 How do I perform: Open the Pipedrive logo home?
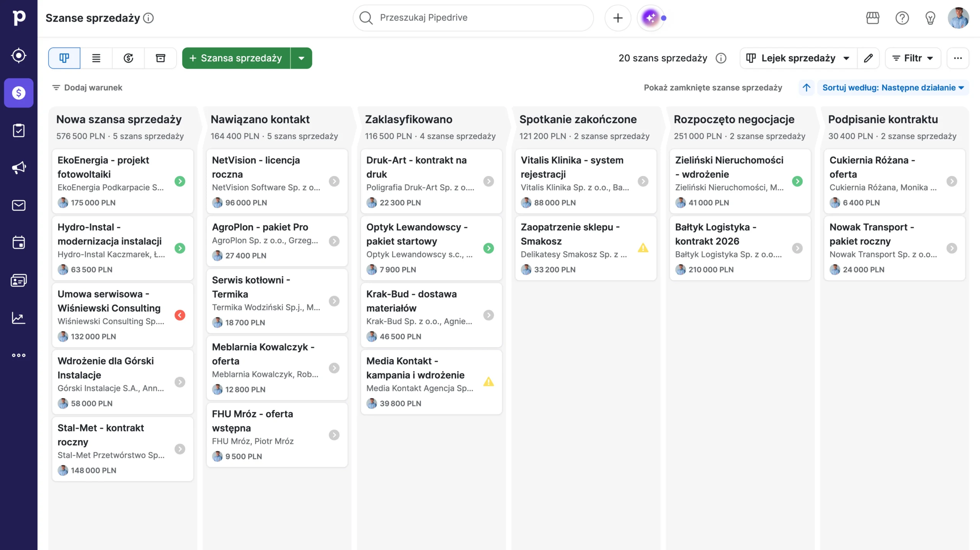(19, 18)
